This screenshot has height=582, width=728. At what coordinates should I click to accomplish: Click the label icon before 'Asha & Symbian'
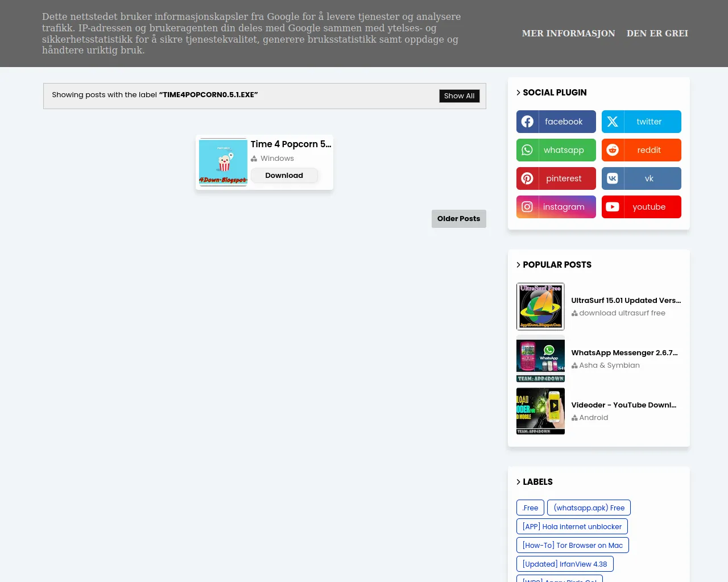(x=574, y=365)
